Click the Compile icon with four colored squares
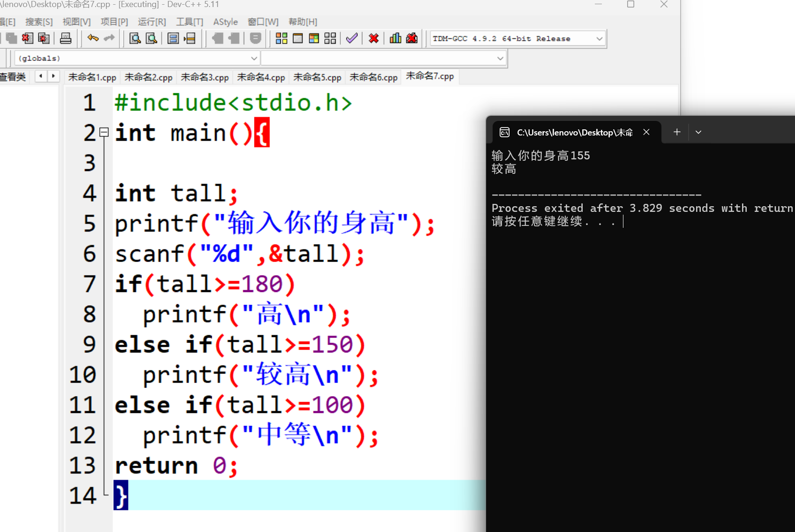The height and width of the screenshot is (532, 795). (281, 38)
